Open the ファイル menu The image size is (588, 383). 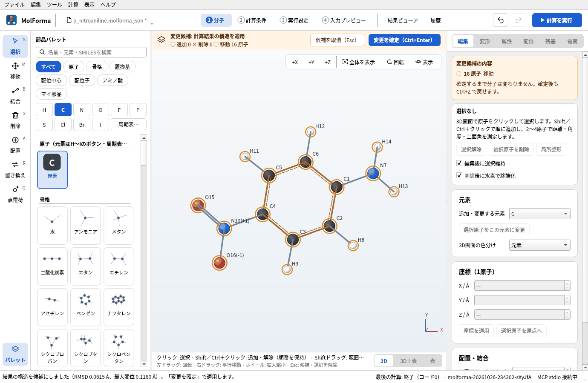(x=14, y=5)
